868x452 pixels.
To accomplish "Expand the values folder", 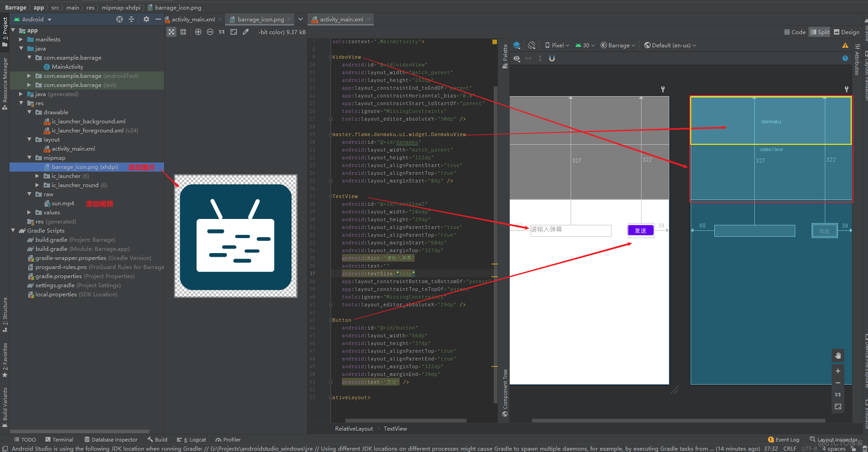I will [29, 213].
